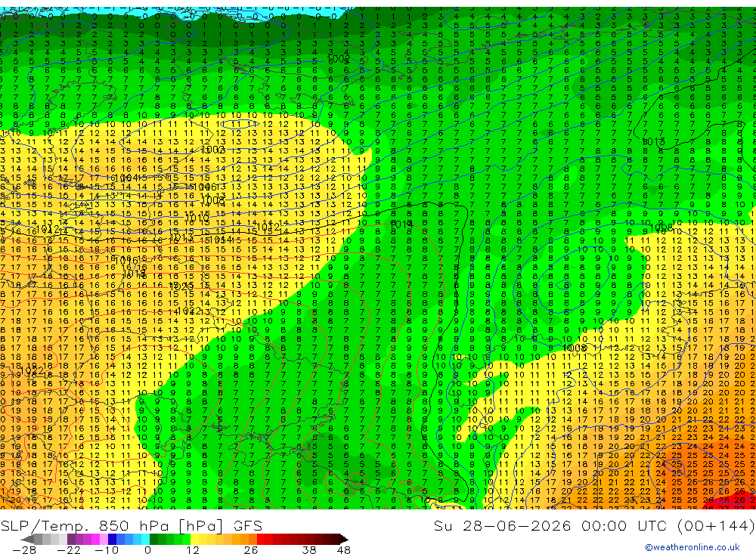
Task: Click the left arrow end of color scale
Action: [x=27, y=539]
